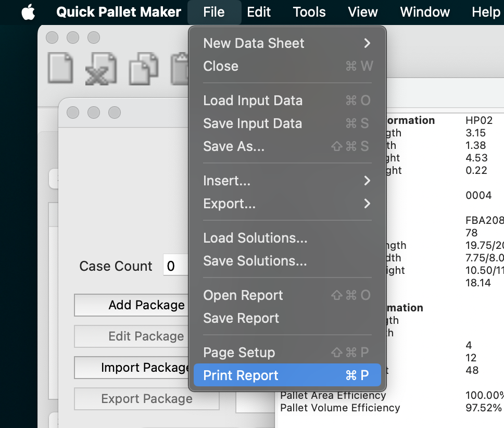Image resolution: width=504 pixels, height=428 pixels.
Task: Click the Export Package button
Action: point(147,399)
